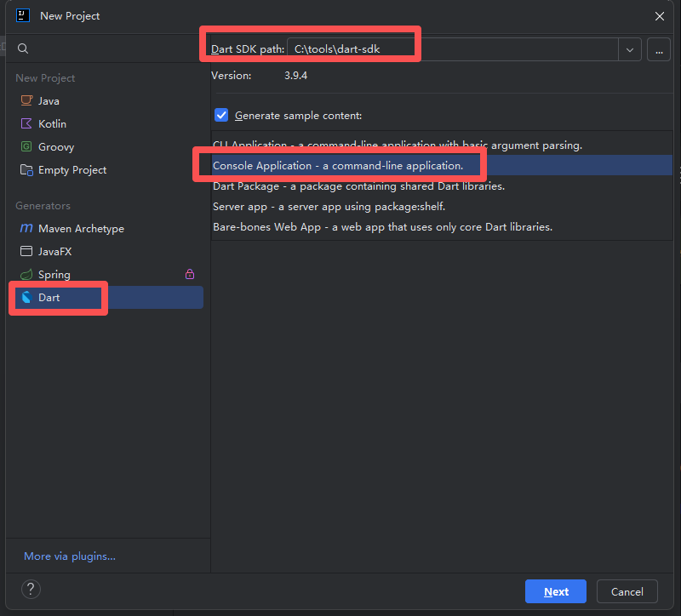This screenshot has width=681, height=616.
Task: Uncheck Generate sample content checkbox
Action: [x=221, y=115]
